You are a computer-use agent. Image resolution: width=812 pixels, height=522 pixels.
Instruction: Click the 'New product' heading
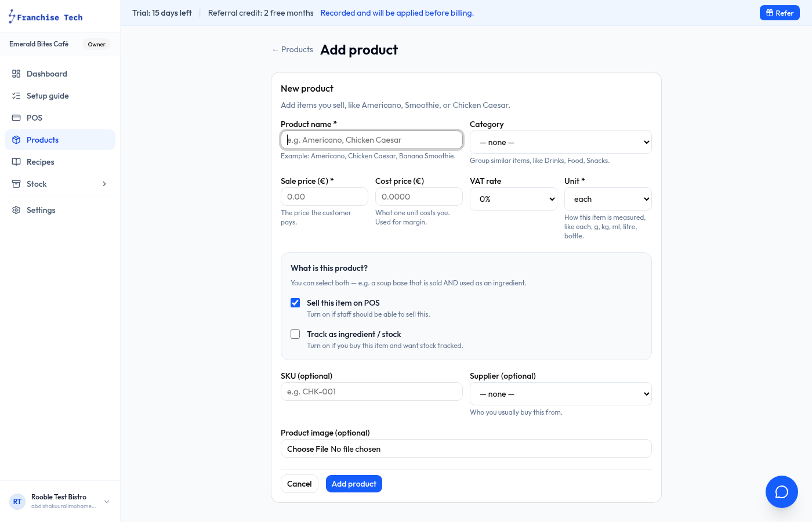[307, 88]
